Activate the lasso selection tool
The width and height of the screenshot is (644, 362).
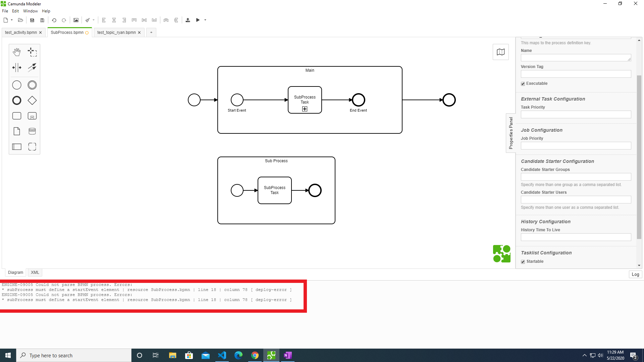click(x=32, y=52)
